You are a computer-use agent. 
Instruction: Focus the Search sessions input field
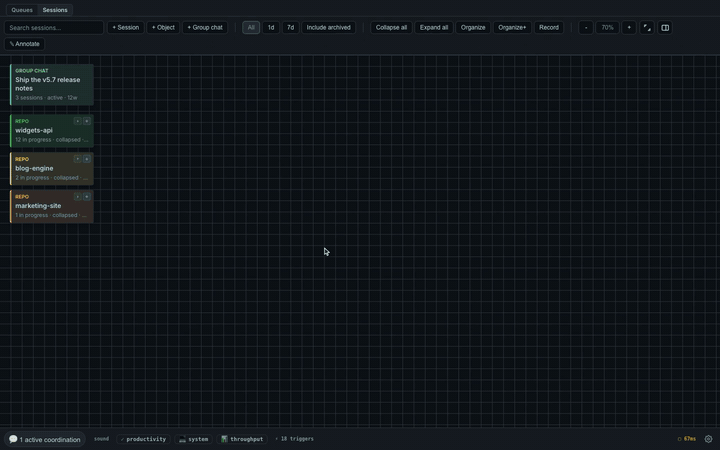54,28
